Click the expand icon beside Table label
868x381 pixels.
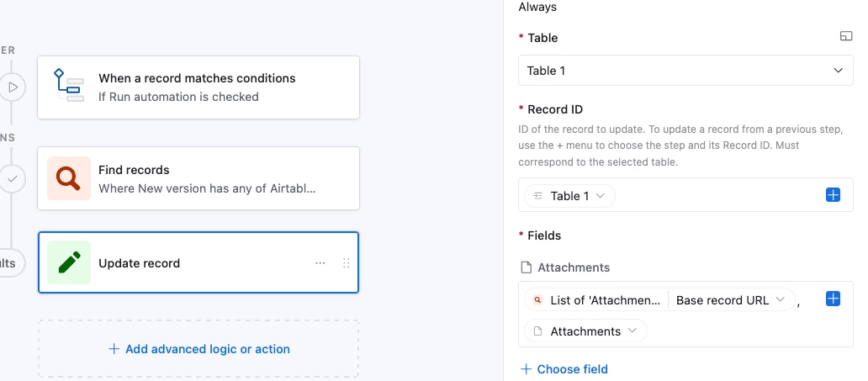coord(846,37)
